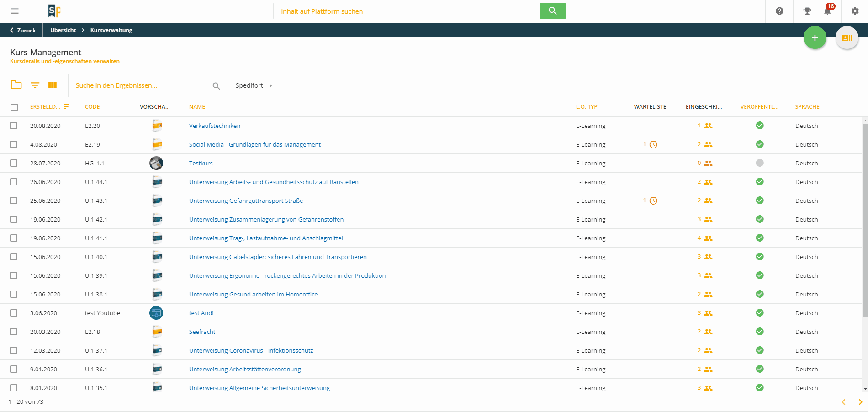Open the settings gear icon
The height and width of the screenshot is (412, 868).
pos(855,11)
